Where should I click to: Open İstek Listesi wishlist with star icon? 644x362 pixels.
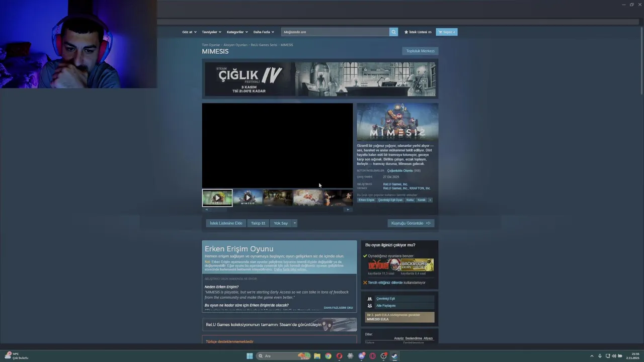point(418,32)
